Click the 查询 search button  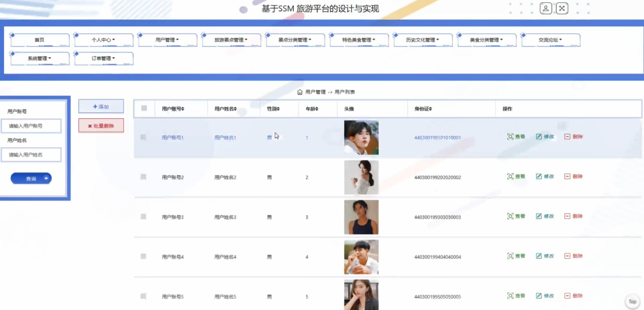[31, 178]
